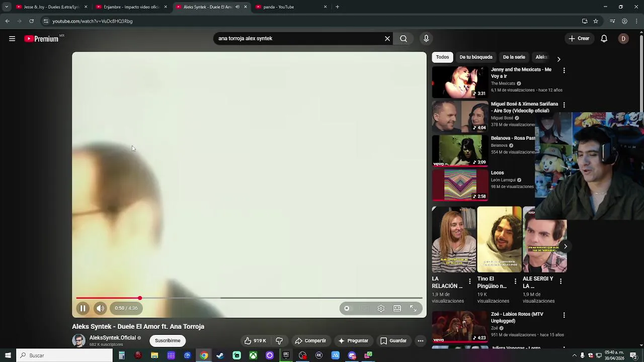Dislike the video with thumbs down
This screenshot has width=644, height=362.
pos(279,341)
